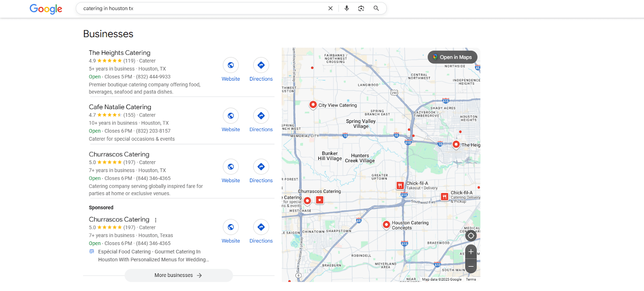Image resolution: width=644 pixels, height=291 pixels.
Task: Click Chick-fil-A Catering Delivery map marker
Action: pos(444,197)
